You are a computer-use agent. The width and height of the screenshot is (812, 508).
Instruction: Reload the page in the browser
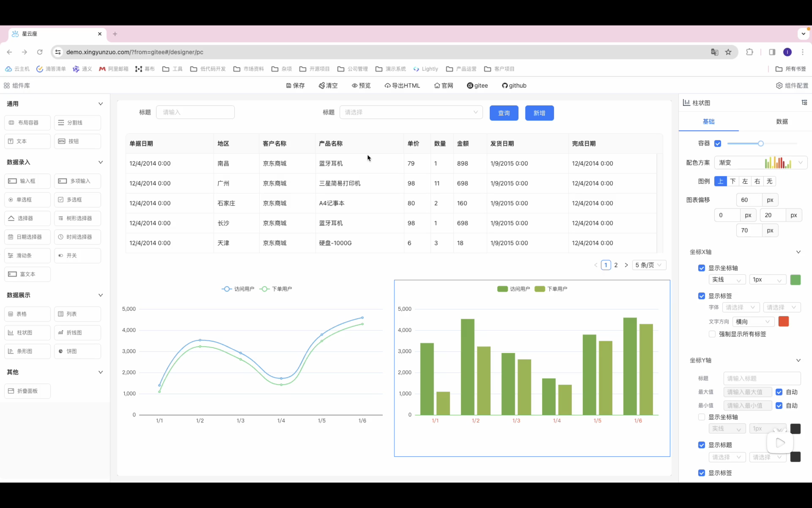coord(40,52)
